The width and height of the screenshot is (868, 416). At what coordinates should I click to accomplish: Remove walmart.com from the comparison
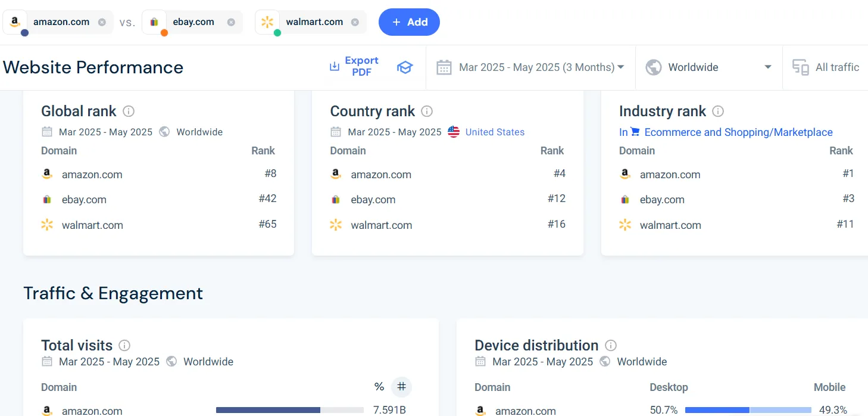[x=355, y=22]
